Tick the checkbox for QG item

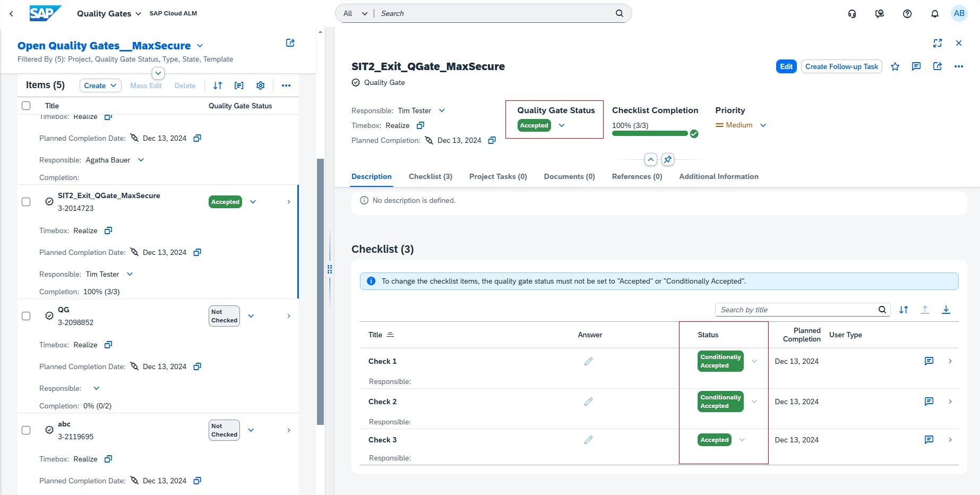26,316
